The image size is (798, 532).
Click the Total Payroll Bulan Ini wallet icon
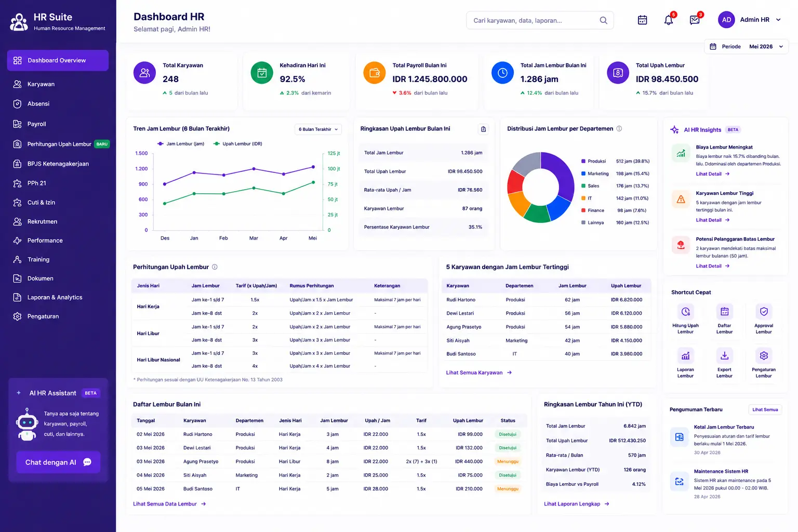click(374, 73)
